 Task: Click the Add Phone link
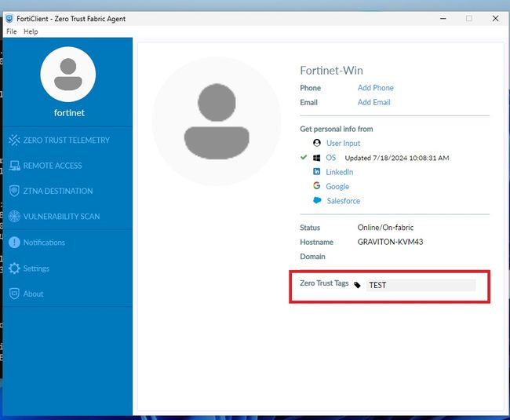(376, 88)
